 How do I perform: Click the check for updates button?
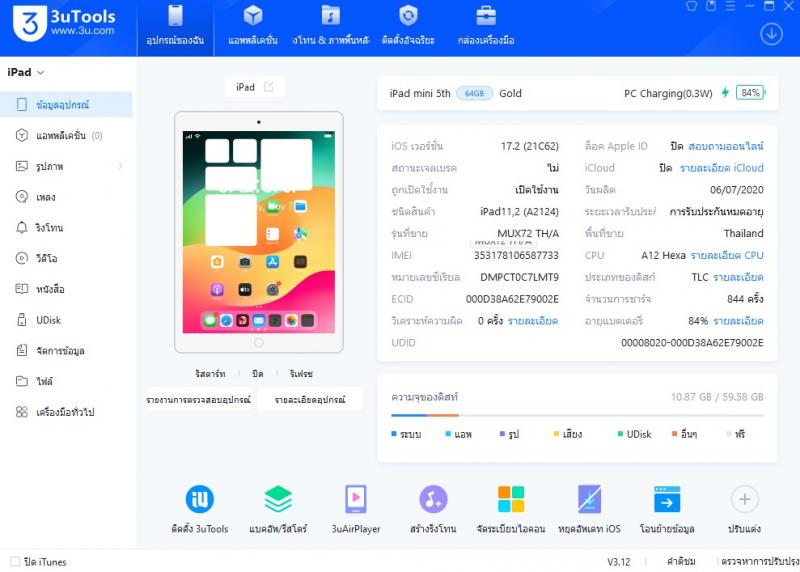(760, 561)
